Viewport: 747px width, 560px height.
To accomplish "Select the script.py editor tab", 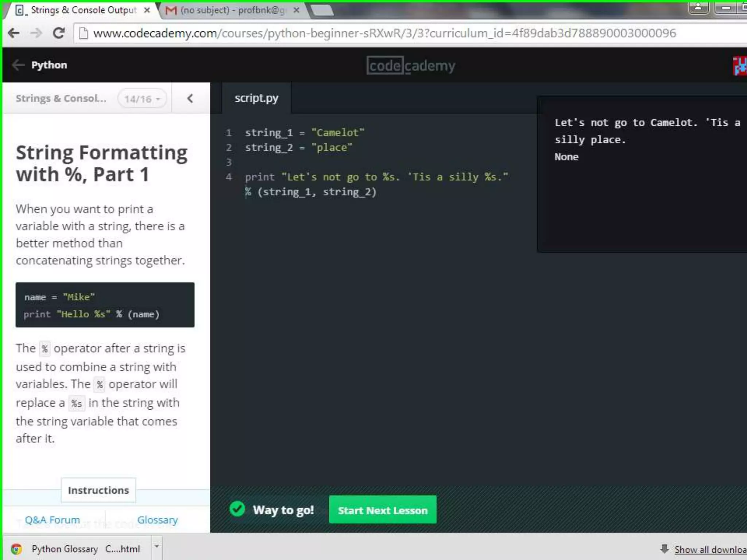I will [x=256, y=98].
